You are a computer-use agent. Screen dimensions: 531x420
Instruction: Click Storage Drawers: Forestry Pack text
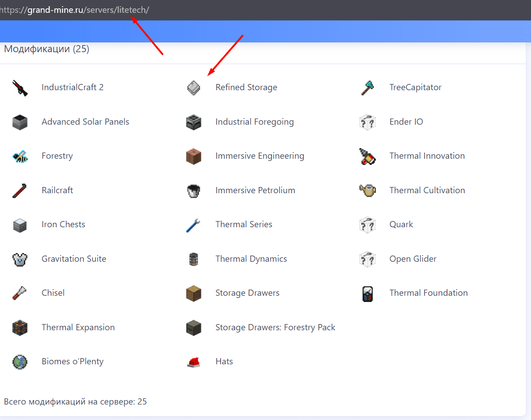point(275,328)
